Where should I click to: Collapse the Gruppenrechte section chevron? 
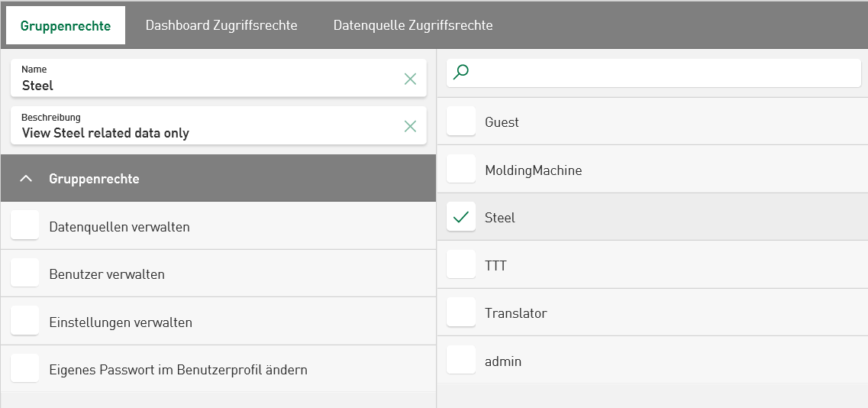(x=26, y=179)
